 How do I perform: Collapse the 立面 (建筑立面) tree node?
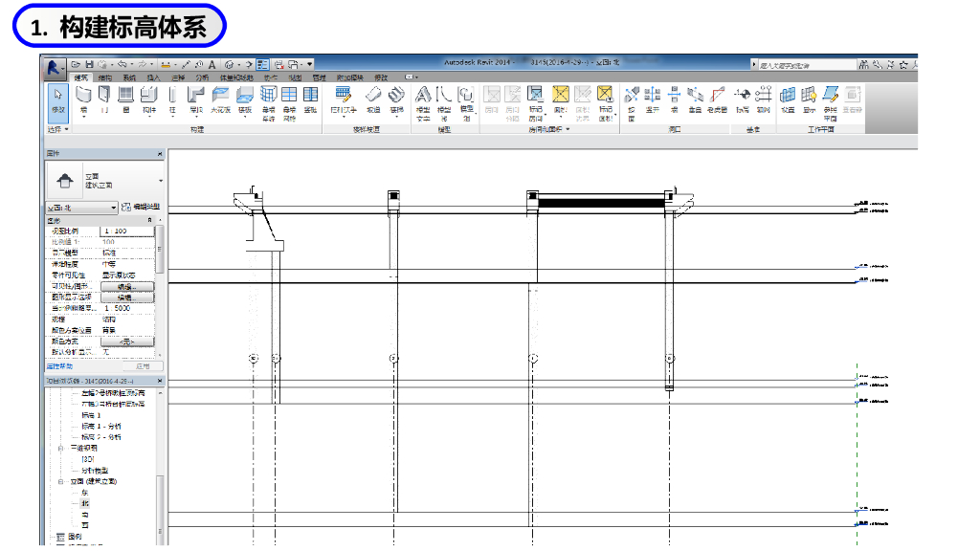tap(60, 482)
